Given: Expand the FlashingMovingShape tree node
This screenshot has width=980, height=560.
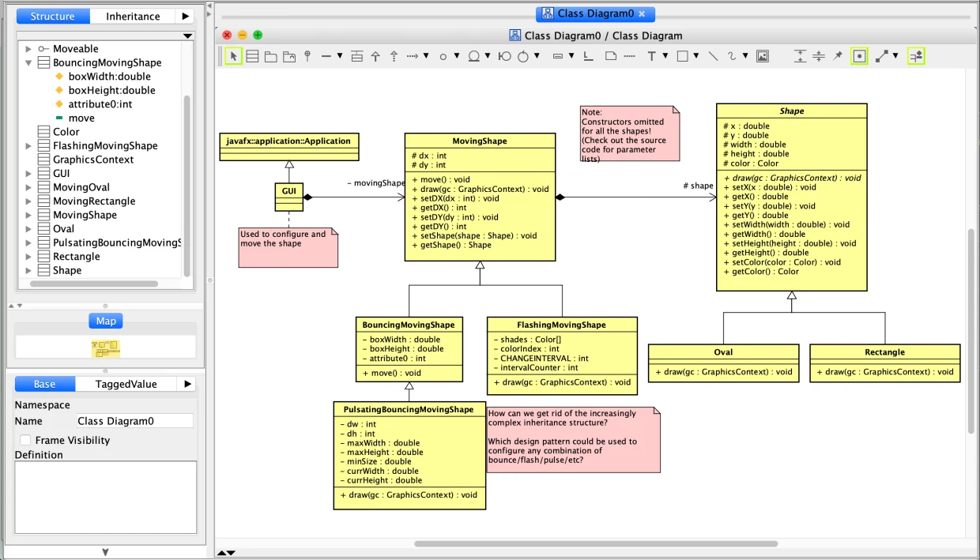Looking at the screenshot, I should [28, 145].
